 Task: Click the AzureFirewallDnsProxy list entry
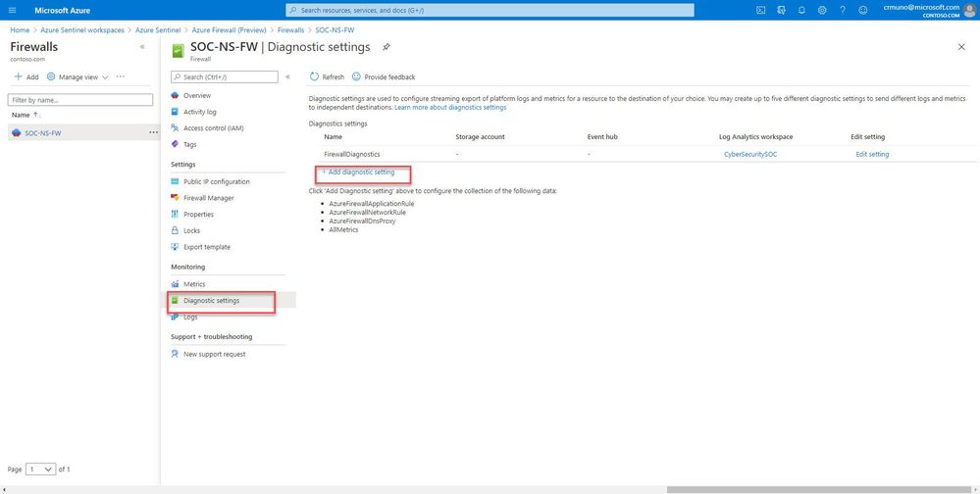point(362,222)
